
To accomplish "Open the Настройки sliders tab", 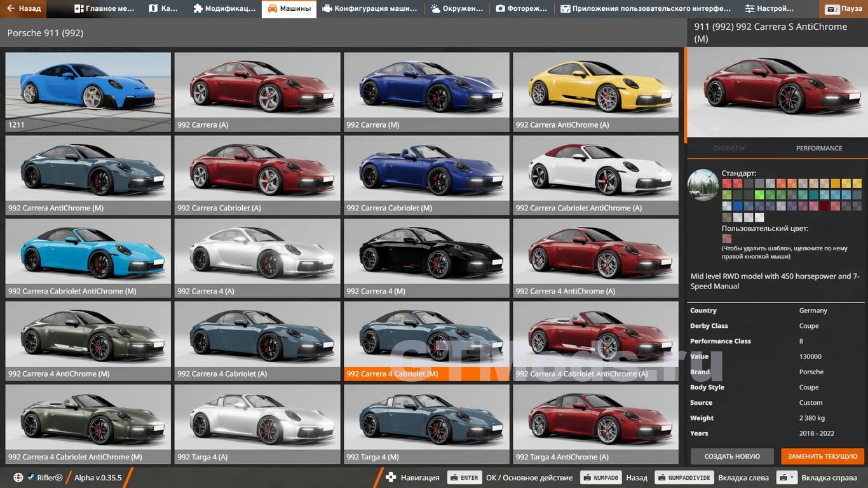I will point(770,9).
